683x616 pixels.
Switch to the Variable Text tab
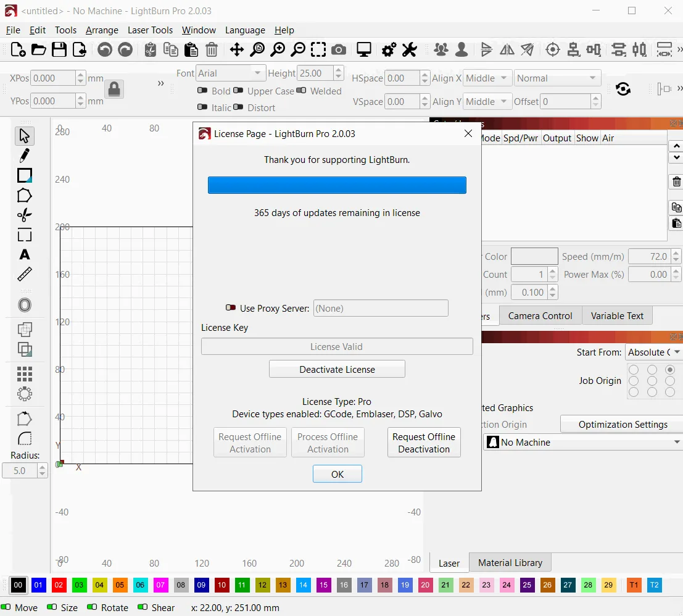(617, 316)
